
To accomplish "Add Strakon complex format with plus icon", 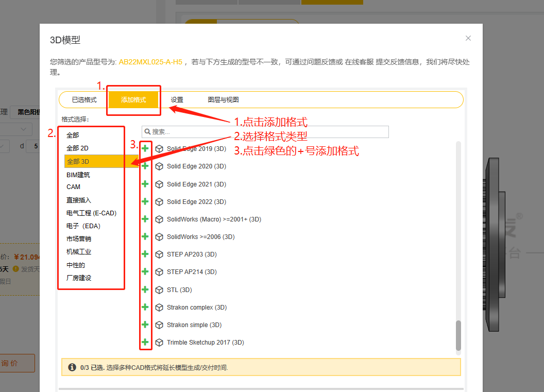I will coord(145,307).
